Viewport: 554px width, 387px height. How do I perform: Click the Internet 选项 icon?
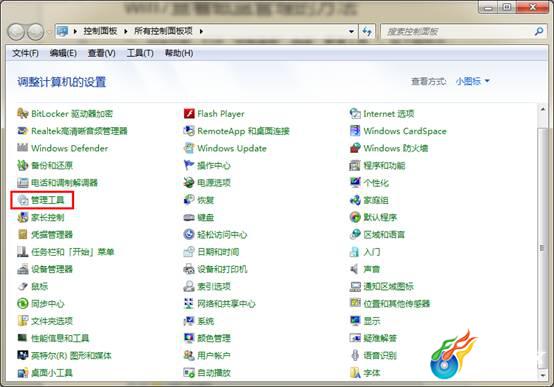coord(355,113)
